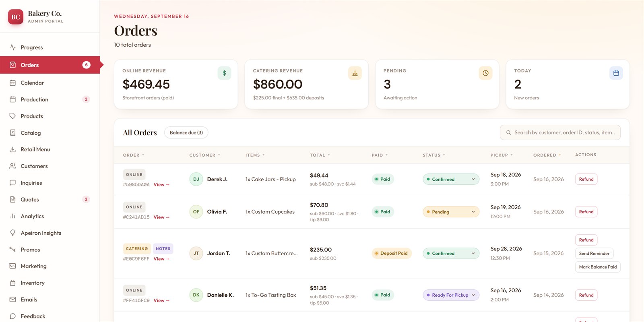Click the dollar icon on Online Revenue card
Image resolution: width=644 pixels, height=322 pixels.
click(x=224, y=73)
